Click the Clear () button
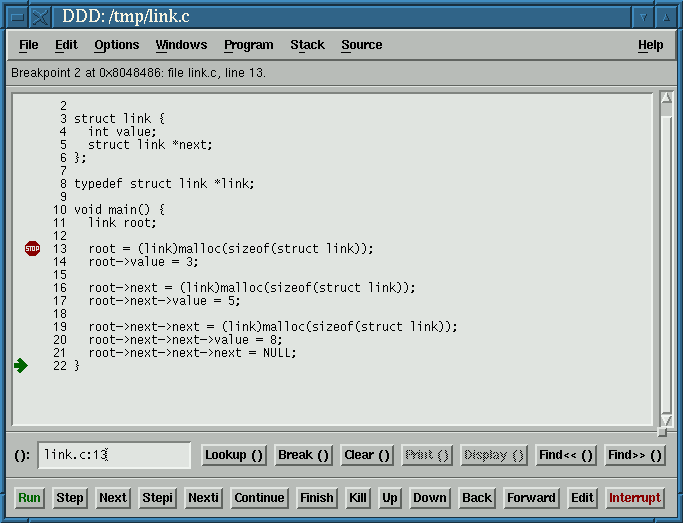 (366, 455)
